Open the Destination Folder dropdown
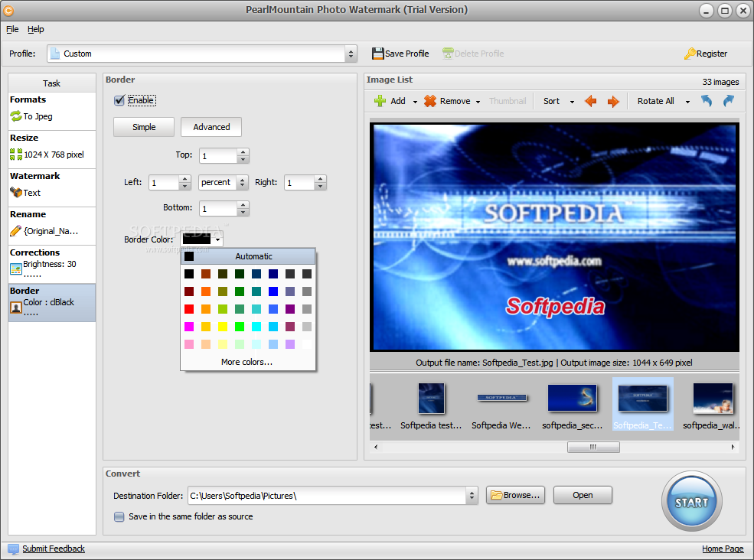754x560 pixels. [x=472, y=495]
